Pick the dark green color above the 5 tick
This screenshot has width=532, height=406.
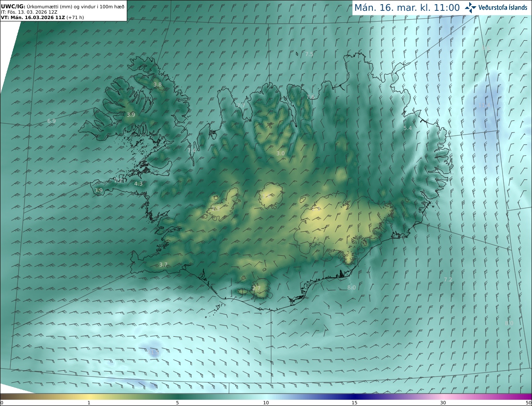point(177,396)
